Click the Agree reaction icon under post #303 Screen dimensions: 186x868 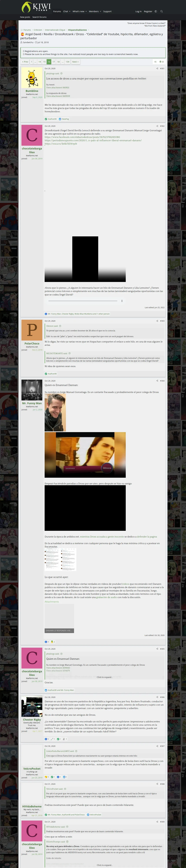click(46, 374)
